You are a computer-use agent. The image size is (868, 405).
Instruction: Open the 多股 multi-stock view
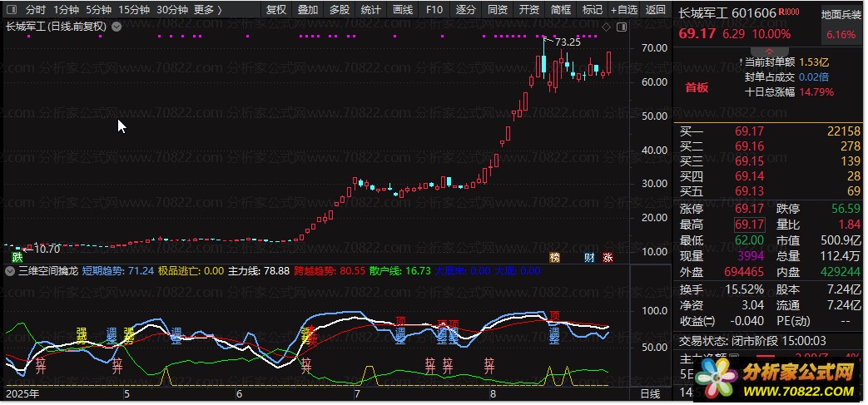[x=340, y=9]
